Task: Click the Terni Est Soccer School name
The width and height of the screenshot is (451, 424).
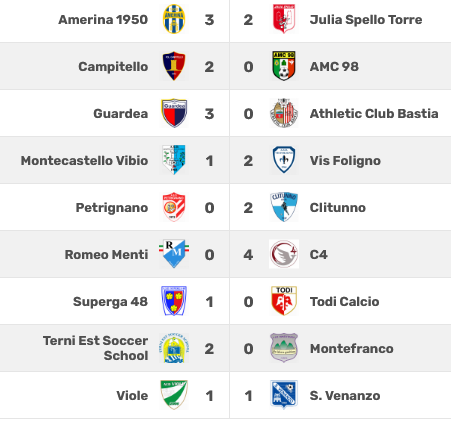Action: click(x=96, y=348)
